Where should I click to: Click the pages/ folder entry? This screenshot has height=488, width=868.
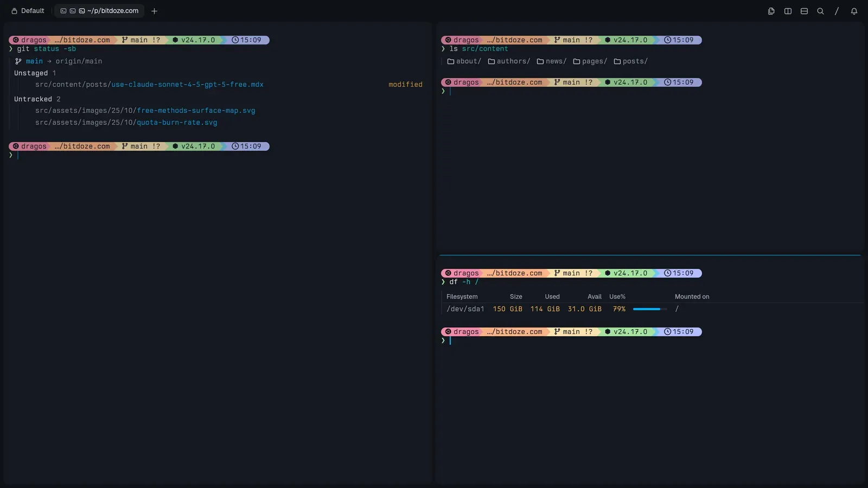pos(590,61)
